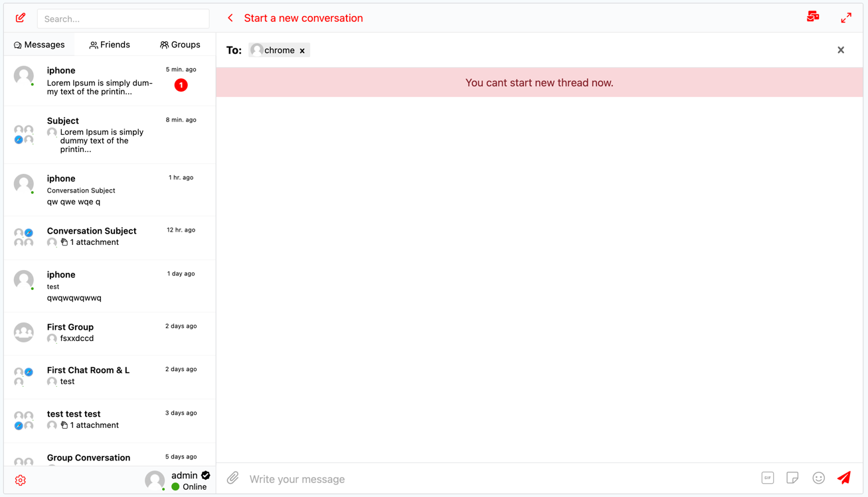Image resolution: width=868 pixels, height=497 pixels.
Task: Expand the admin profile verified badge menu
Action: tap(205, 475)
